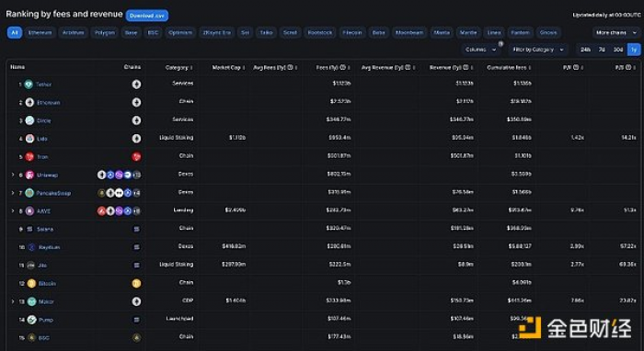
Task: Click the Circle logo icon
Action: [29, 120]
